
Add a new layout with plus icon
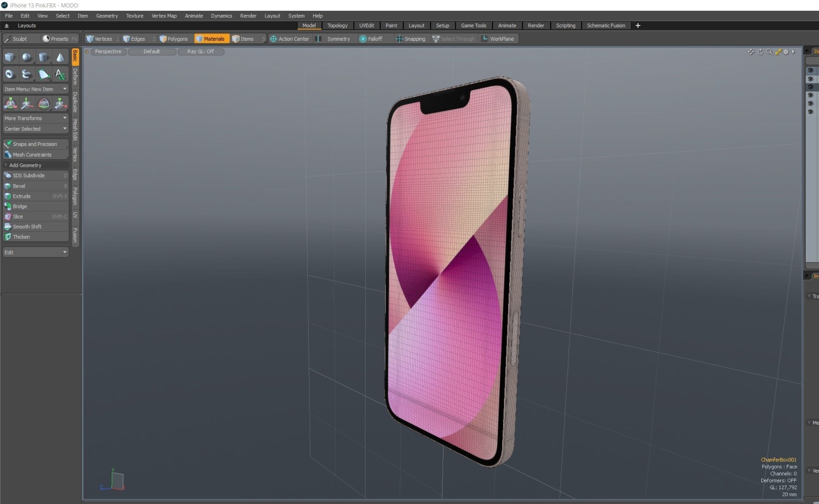[638, 25]
